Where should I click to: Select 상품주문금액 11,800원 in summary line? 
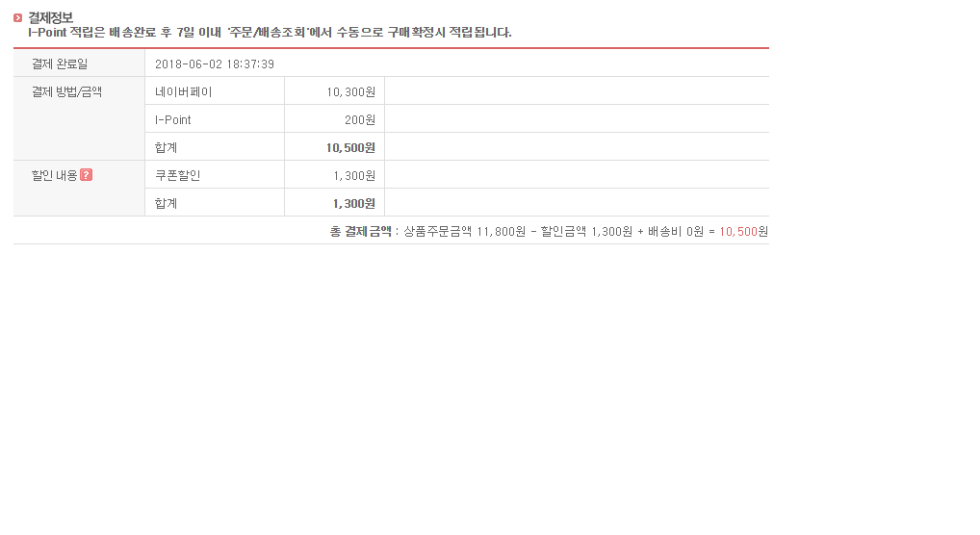(x=464, y=231)
